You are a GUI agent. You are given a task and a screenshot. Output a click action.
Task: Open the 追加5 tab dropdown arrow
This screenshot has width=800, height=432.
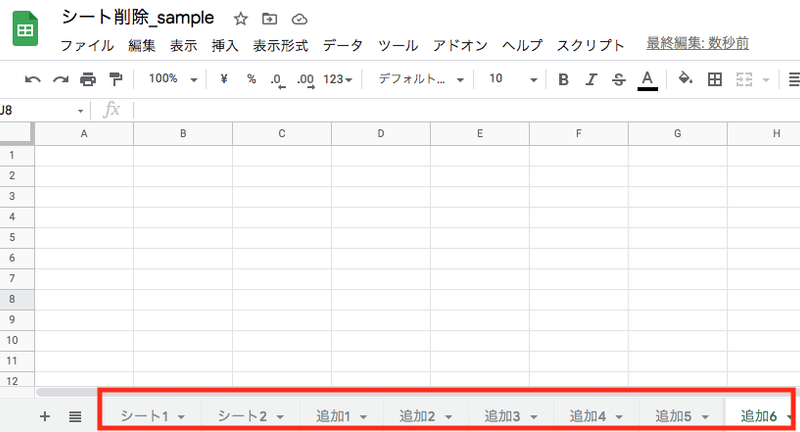tap(705, 417)
